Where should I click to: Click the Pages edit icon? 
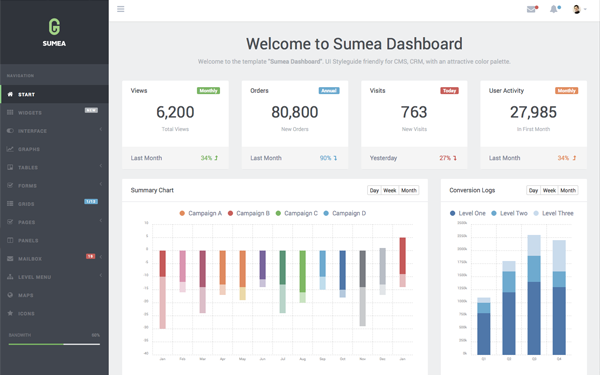(x=10, y=222)
